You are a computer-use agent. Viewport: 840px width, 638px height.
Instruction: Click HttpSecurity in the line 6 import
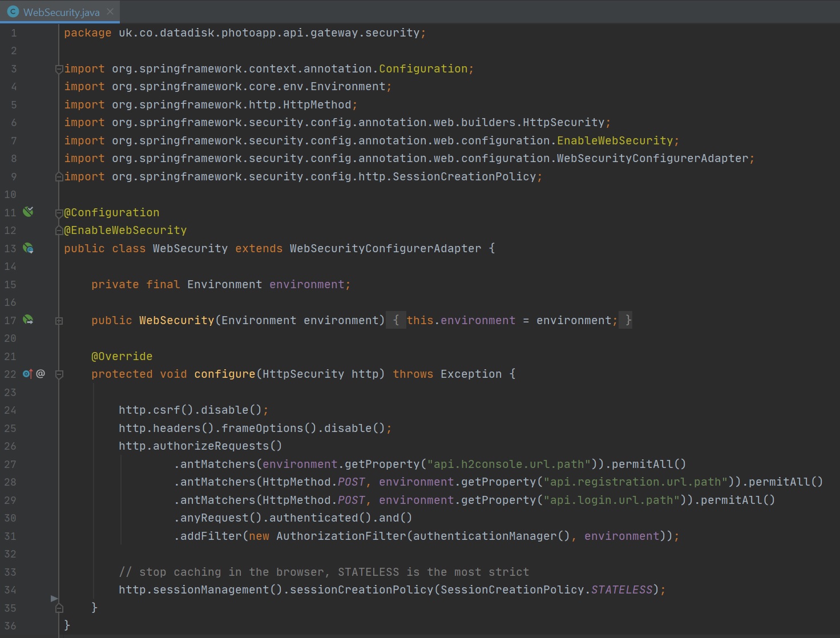point(564,123)
